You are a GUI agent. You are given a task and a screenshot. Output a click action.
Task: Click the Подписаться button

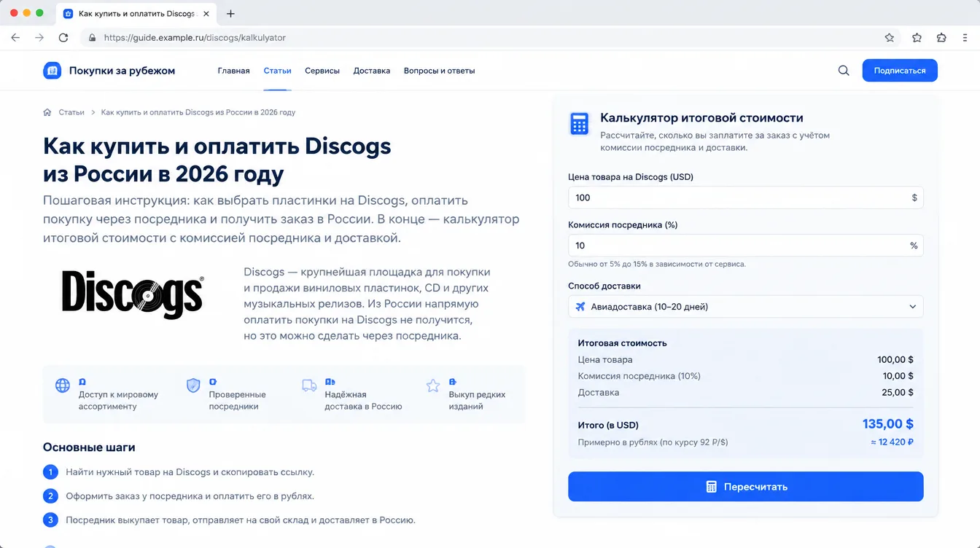click(900, 71)
